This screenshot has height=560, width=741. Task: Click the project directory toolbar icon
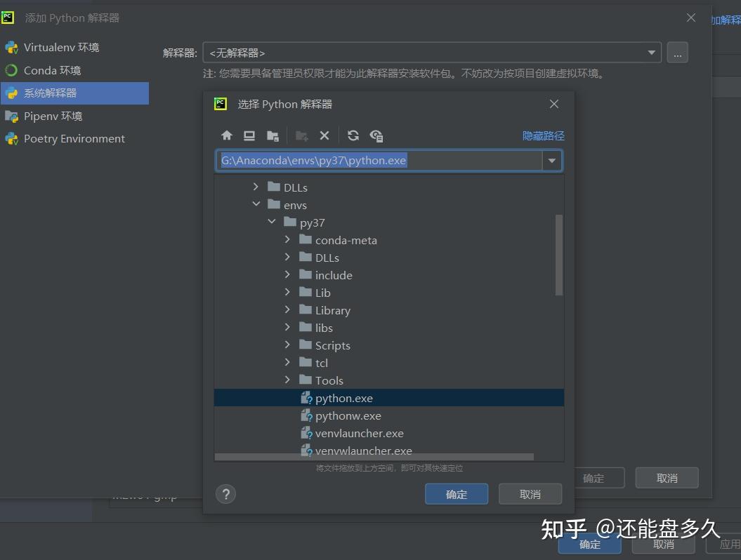pos(273,136)
